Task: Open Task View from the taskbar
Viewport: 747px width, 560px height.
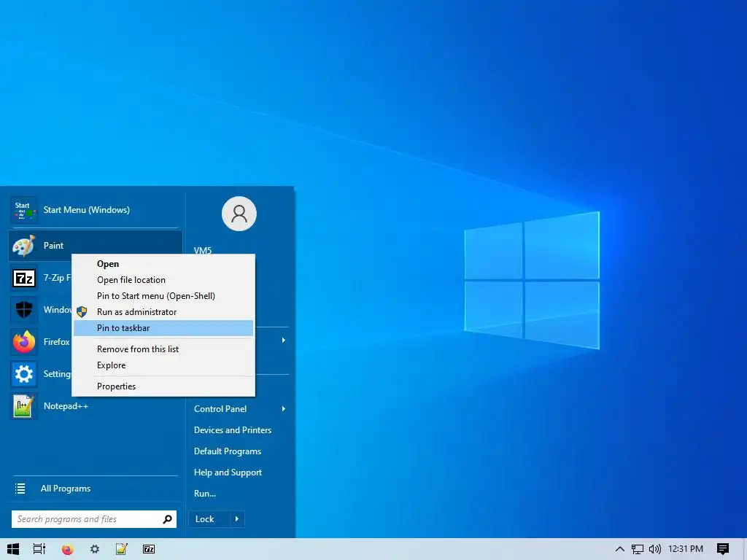Action: [x=39, y=549]
